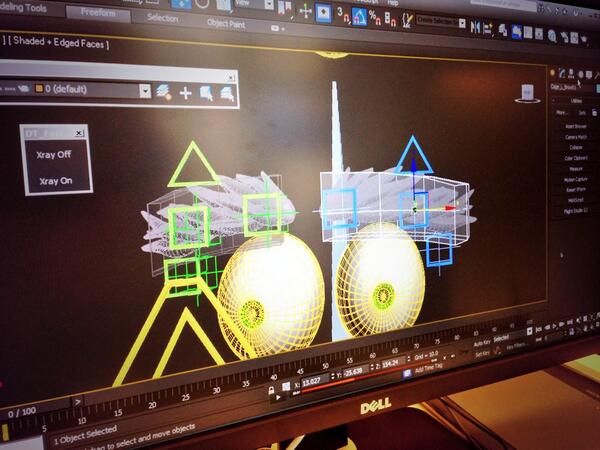
Task: Click the Configure Button Sets icon
Action: pos(594,112)
